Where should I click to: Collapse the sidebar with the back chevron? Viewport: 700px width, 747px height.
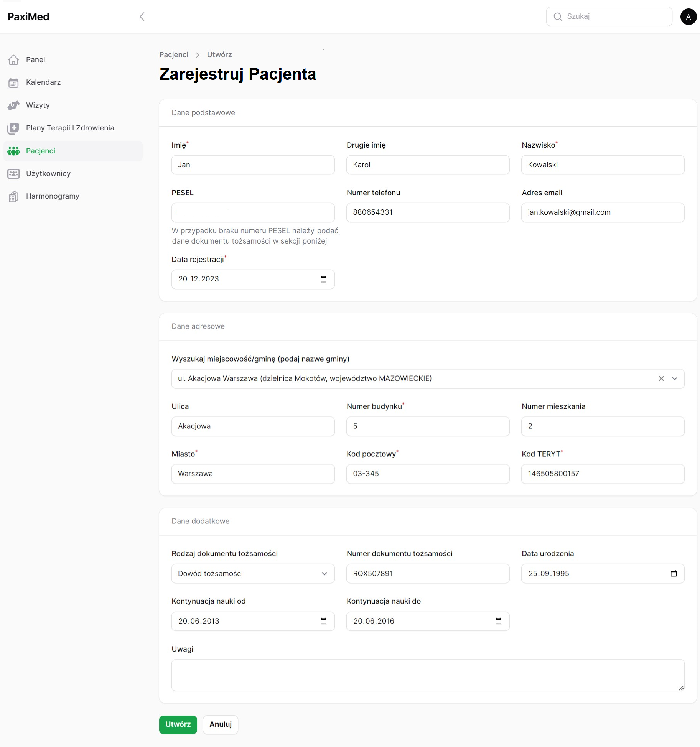click(142, 16)
